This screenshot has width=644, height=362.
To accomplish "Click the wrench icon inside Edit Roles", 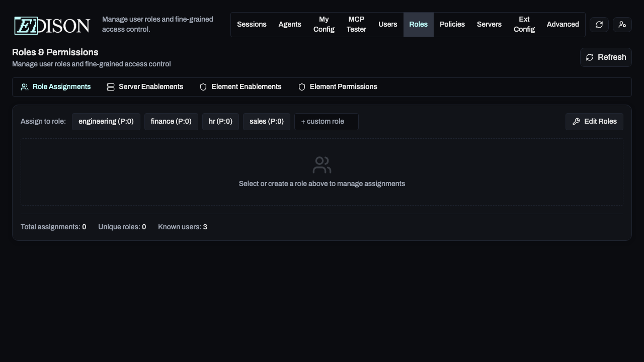I will click(576, 121).
